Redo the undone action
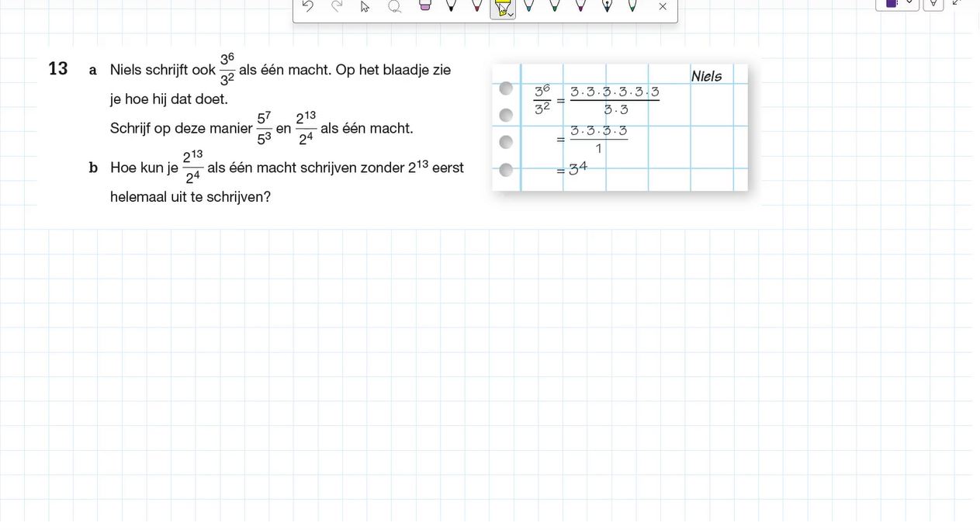This screenshot has height=530, width=980. (x=337, y=6)
